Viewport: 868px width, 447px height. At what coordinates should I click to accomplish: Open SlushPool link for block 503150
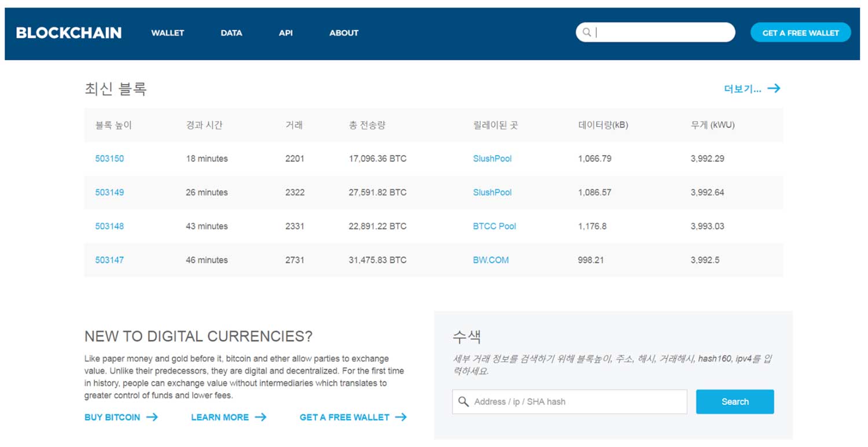(x=492, y=159)
